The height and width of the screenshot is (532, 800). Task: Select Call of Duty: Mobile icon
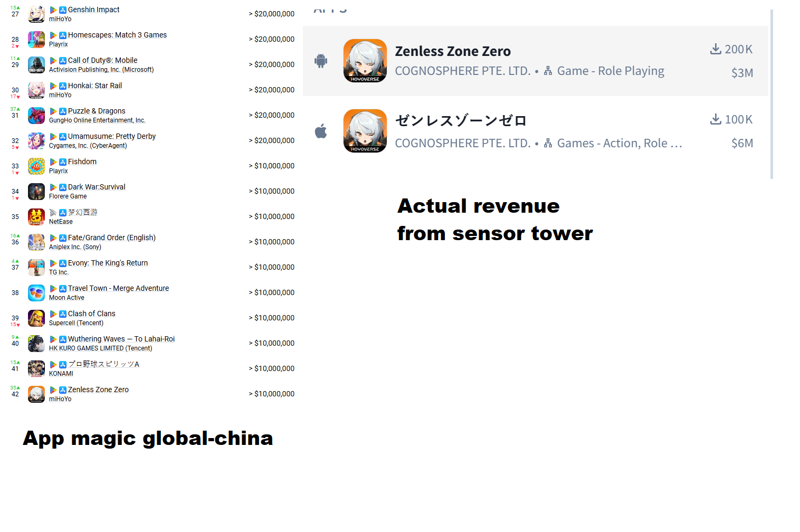tap(36, 65)
